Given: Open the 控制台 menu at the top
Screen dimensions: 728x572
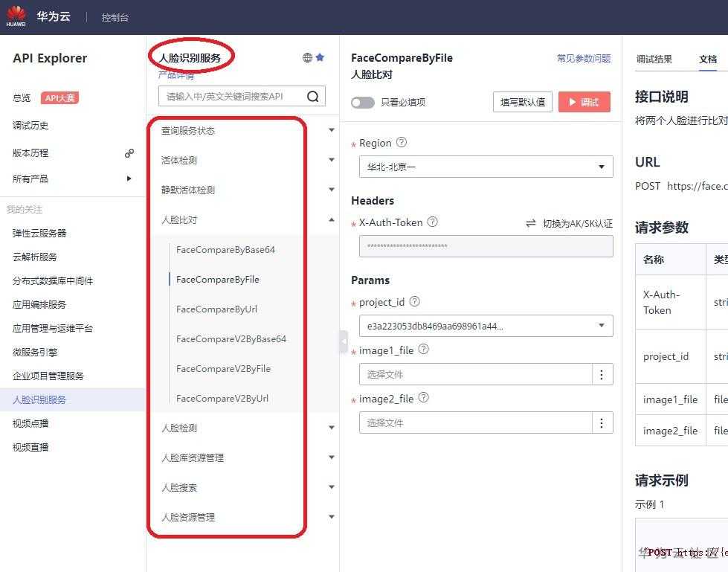Looking at the screenshot, I should 115,16.
